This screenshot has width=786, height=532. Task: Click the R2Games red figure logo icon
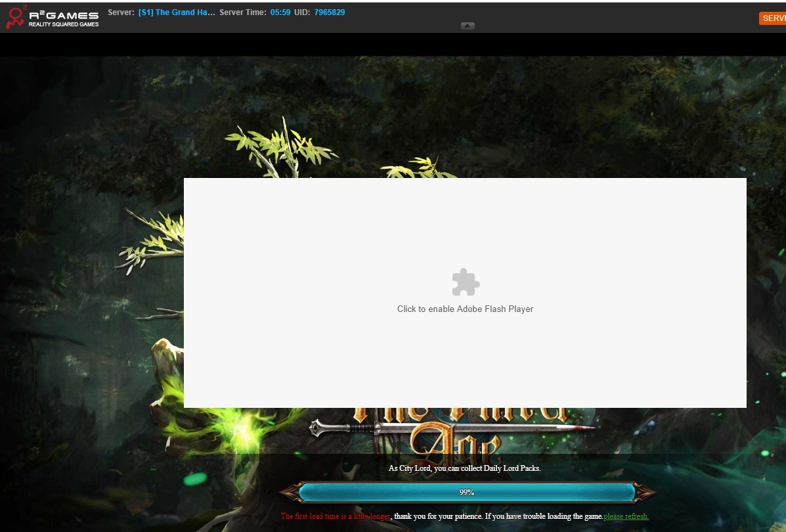tap(16, 17)
